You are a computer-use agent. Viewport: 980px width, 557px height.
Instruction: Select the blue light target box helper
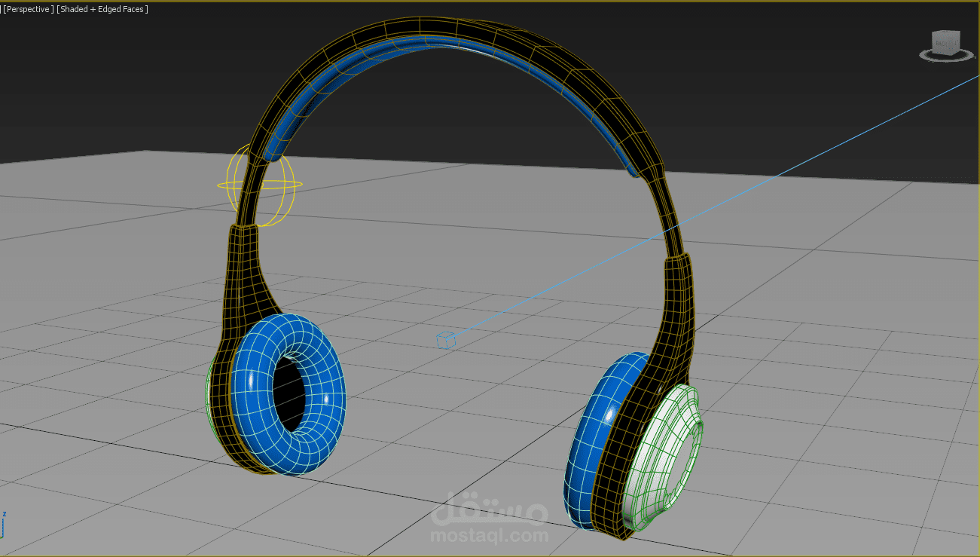click(x=446, y=341)
